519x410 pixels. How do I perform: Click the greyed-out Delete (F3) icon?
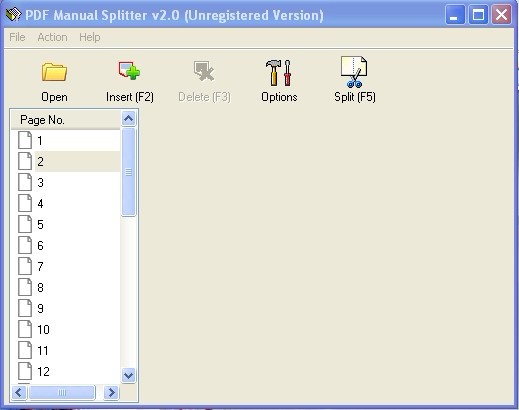[x=204, y=71]
